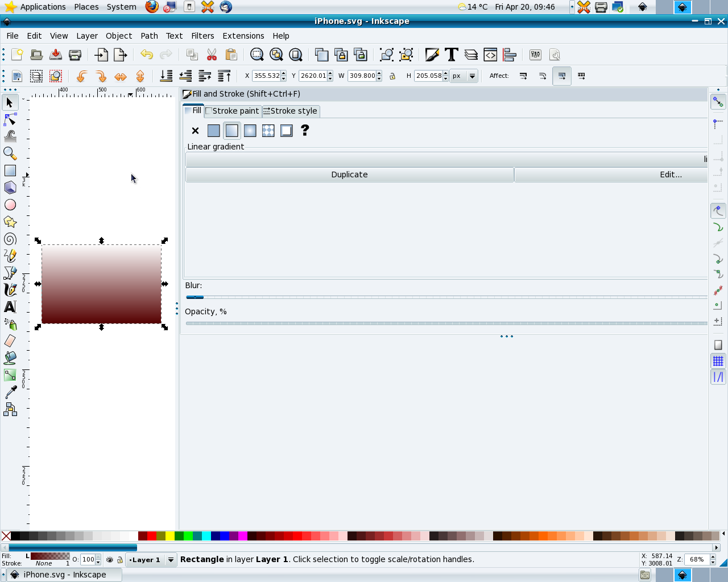
Task: Click the Duplicate gradient button
Action: click(x=349, y=174)
